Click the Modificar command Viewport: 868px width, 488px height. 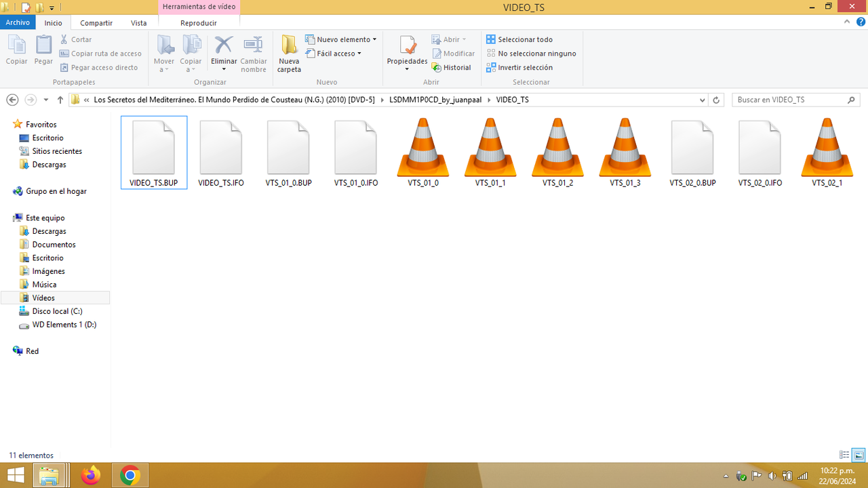click(453, 54)
